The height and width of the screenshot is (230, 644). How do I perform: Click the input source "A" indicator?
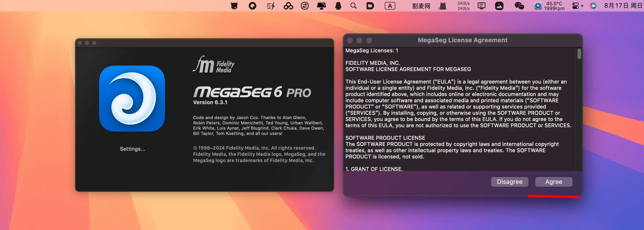pos(390,6)
